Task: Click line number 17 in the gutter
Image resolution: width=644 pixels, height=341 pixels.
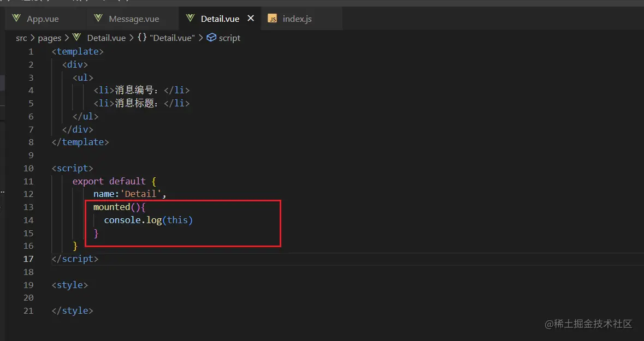Action: (28, 259)
